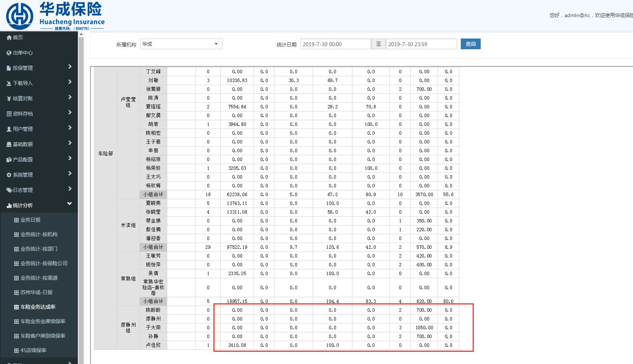Click the start date field 2019-7-30 00:00
Image resolution: width=633 pixels, height=364 pixels.
(x=336, y=44)
